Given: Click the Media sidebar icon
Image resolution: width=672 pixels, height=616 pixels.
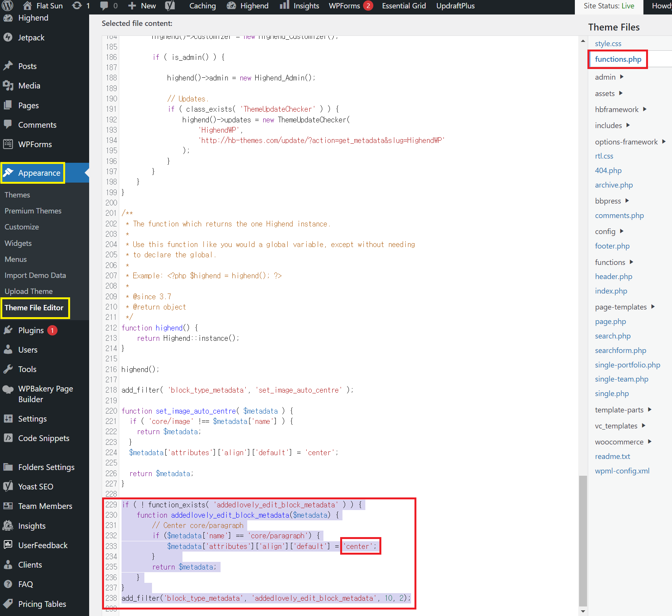Looking at the screenshot, I should pos(8,85).
